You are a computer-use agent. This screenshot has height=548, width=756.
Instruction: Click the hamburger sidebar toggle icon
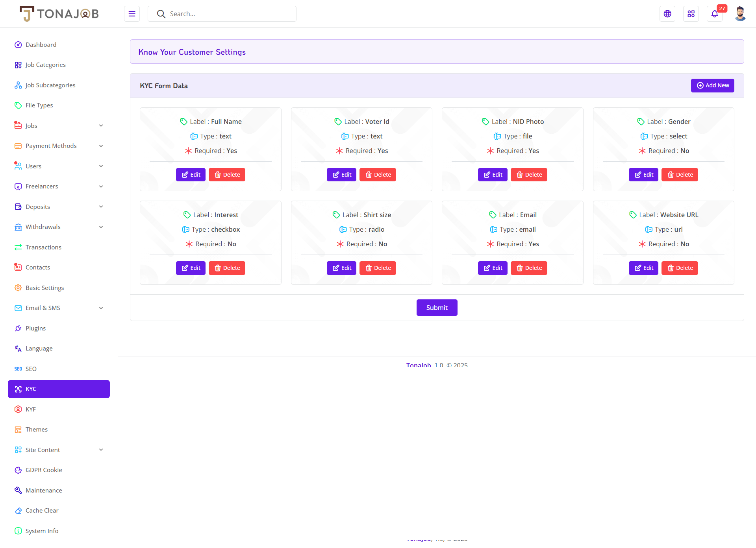click(132, 14)
